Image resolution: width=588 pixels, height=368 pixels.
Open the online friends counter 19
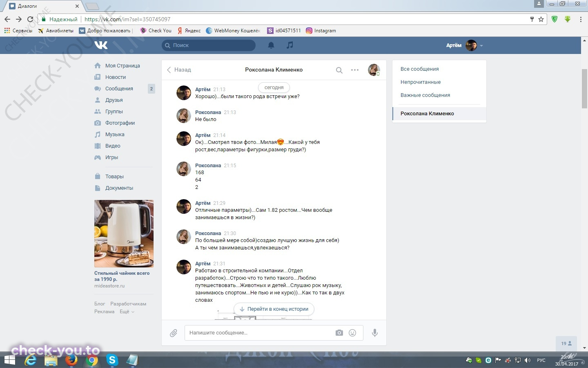(566, 343)
